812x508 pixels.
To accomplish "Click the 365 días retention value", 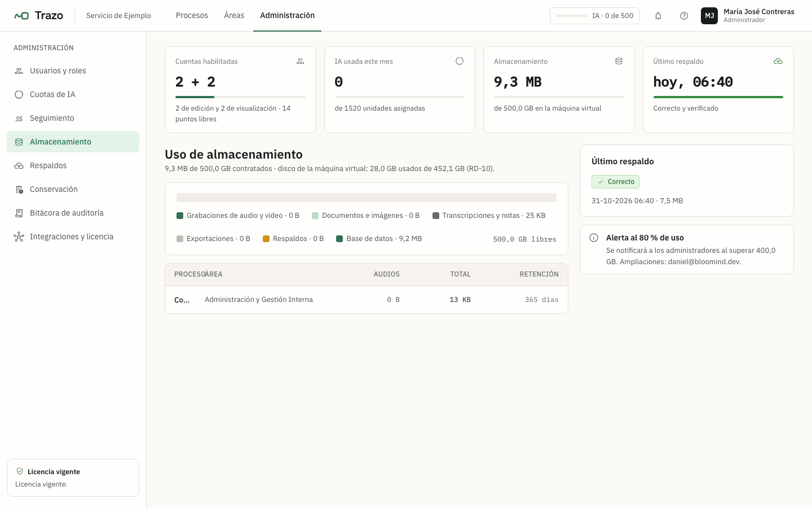I will tap(542, 300).
